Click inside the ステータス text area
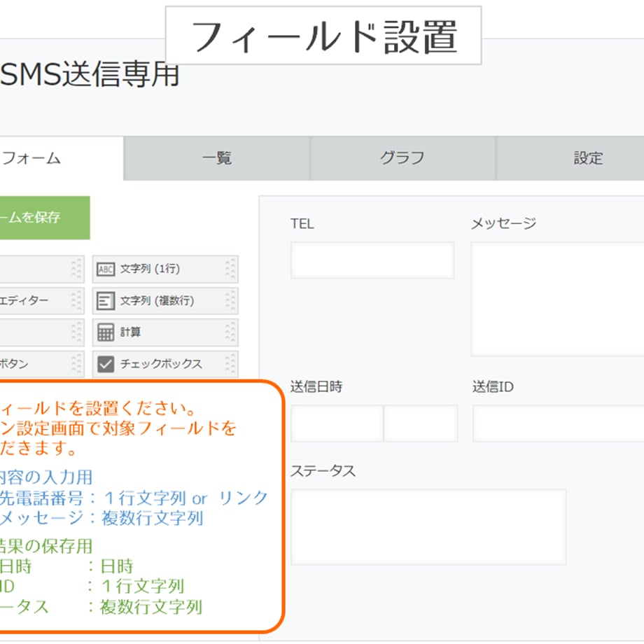The height and width of the screenshot is (644, 644). coord(429,527)
